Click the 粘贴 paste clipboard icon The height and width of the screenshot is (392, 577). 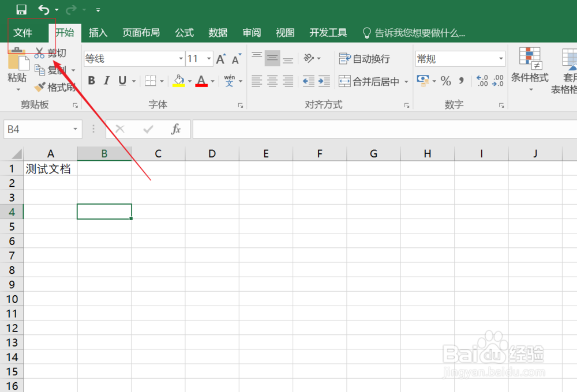[18, 59]
